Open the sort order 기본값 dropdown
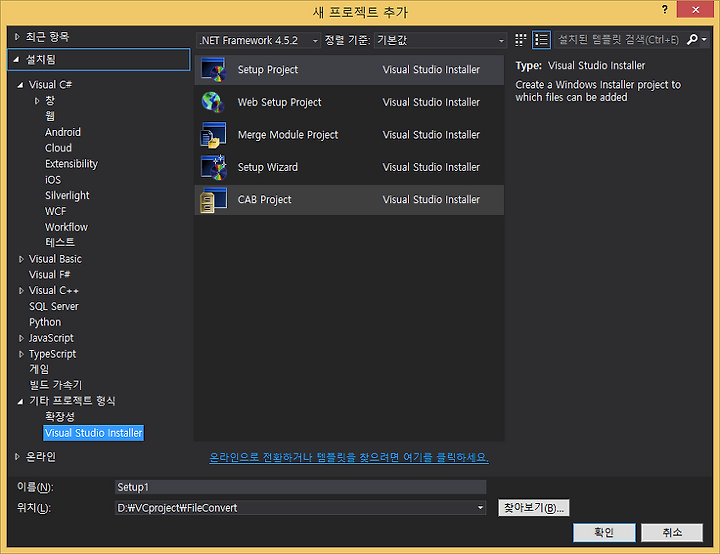Screen dimensions: 720x554 [x=440, y=40]
